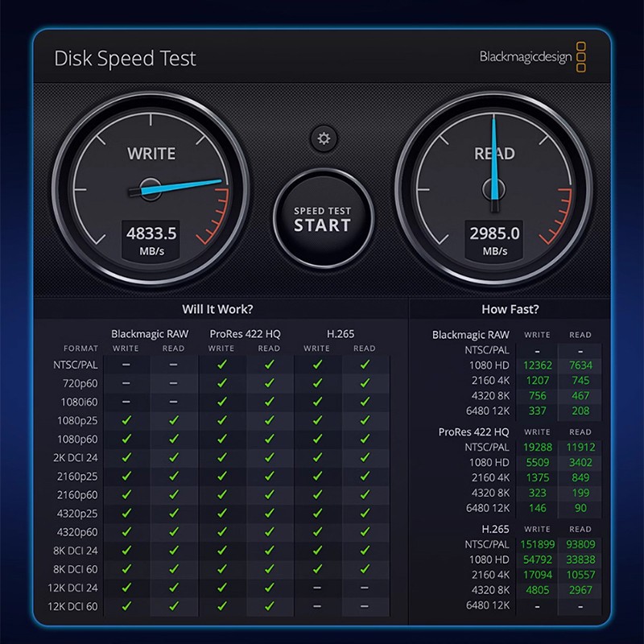Screen dimensions: 644x644
Task: Click ProRes 422 HQ 1080 HD write value 5509
Action: click(x=537, y=462)
